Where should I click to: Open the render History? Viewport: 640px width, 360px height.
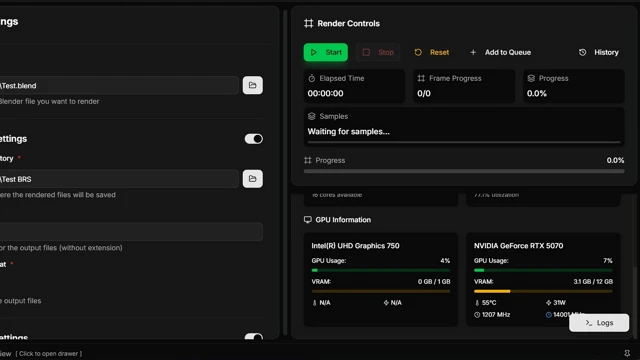click(598, 52)
